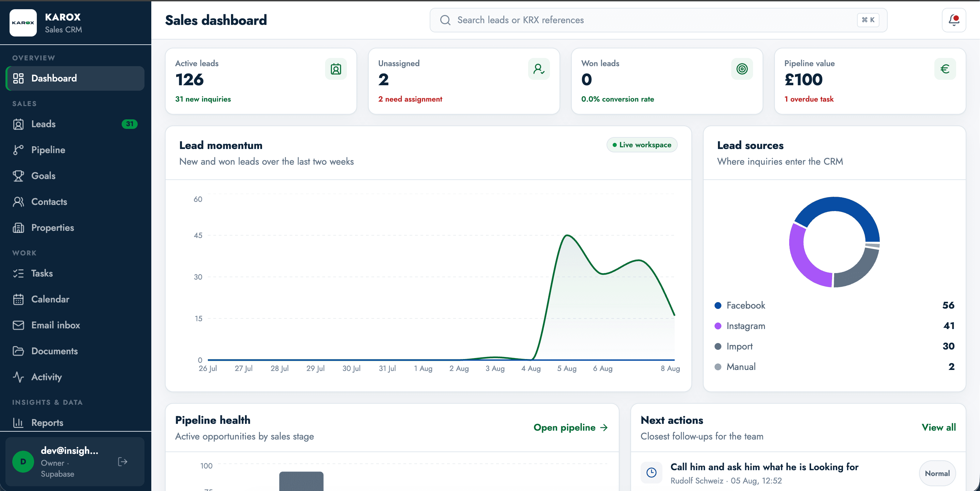Image resolution: width=980 pixels, height=491 pixels.
Task: Click the sign-out icon beside the user profile
Action: pos(123,462)
